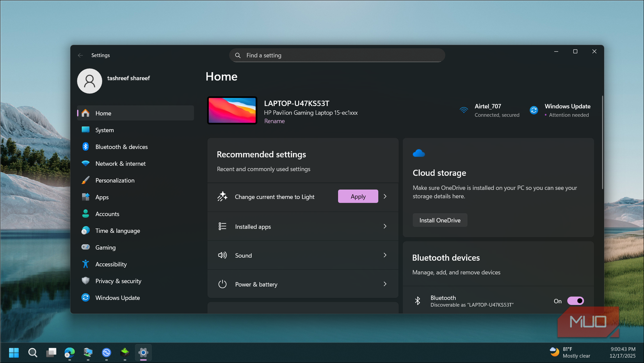This screenshot has height=363, width=644.
Task: Launch Microsoft Edge from the taskbar
Action: pyautogui.click(x=69, y=352)
